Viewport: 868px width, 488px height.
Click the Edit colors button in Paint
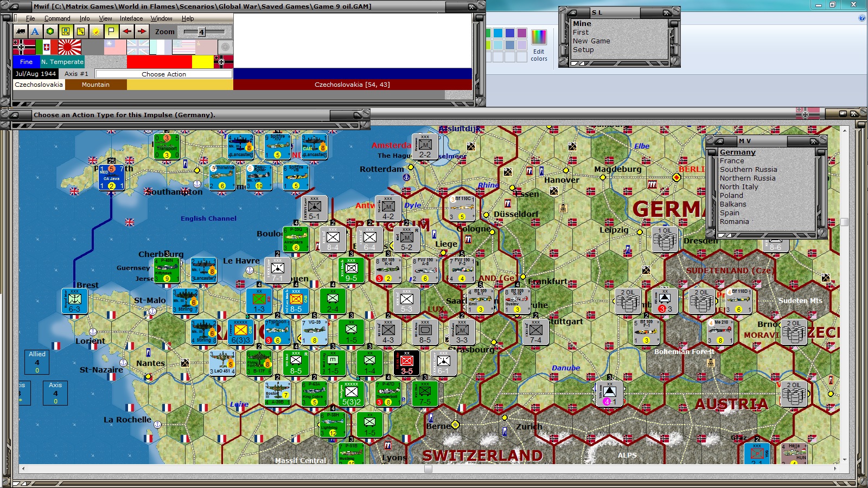pyautogui.click(x=539, y=46)
